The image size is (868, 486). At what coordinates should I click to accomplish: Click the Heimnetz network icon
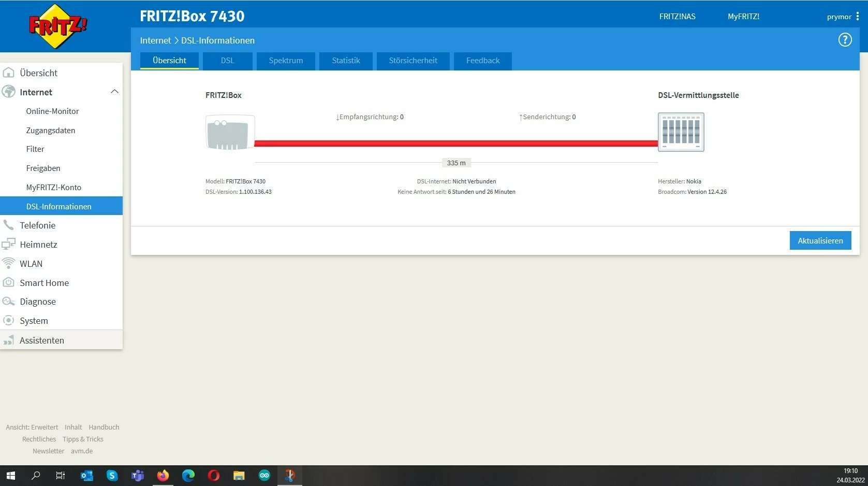(x=8, y=244)
